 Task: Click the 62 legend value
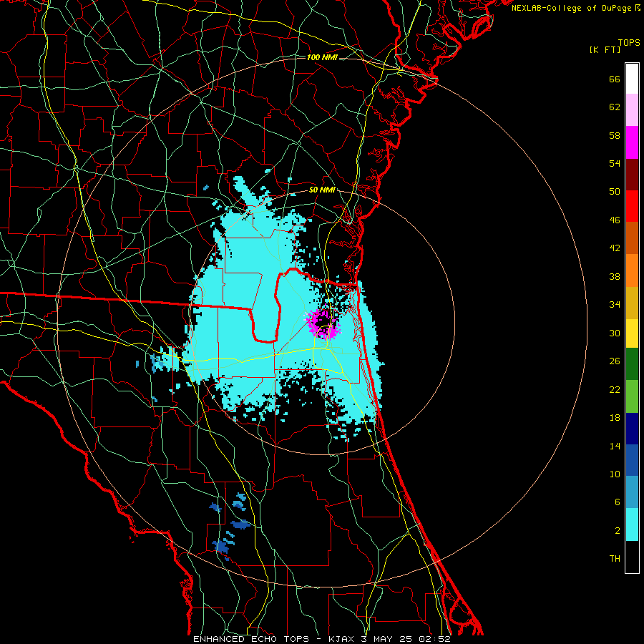tap(615, 107)
